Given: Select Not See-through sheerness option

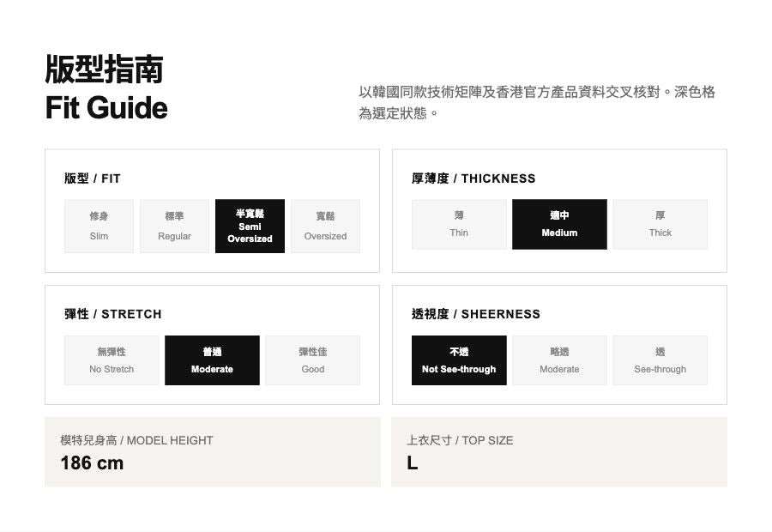Looking at the screenshot, I should pyautogui.click(x=459, y=360).
